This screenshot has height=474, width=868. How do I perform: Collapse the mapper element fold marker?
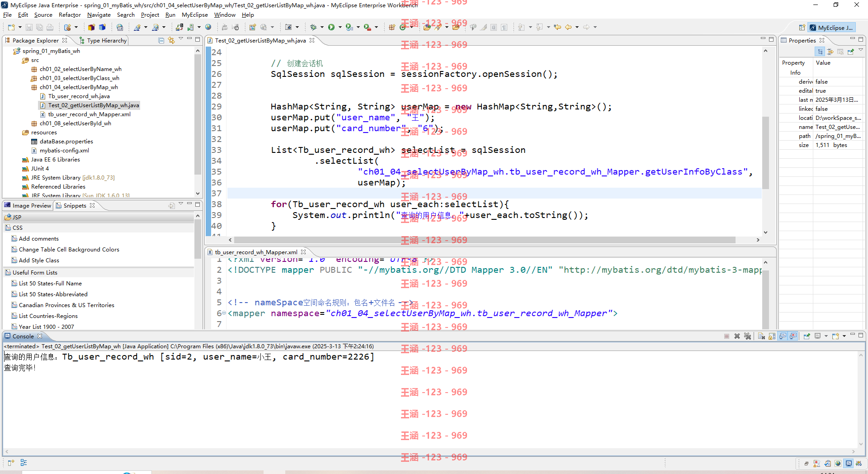click(224, 313)
